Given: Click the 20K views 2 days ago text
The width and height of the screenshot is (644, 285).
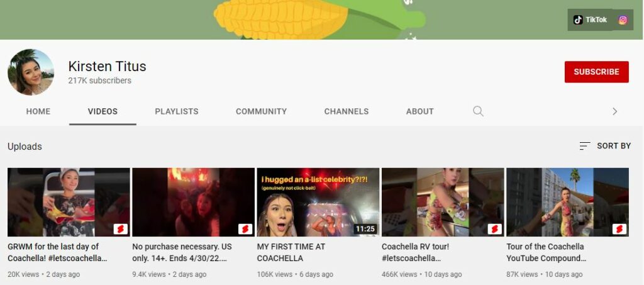Looking at the screenshot, I should pos(43,274).
